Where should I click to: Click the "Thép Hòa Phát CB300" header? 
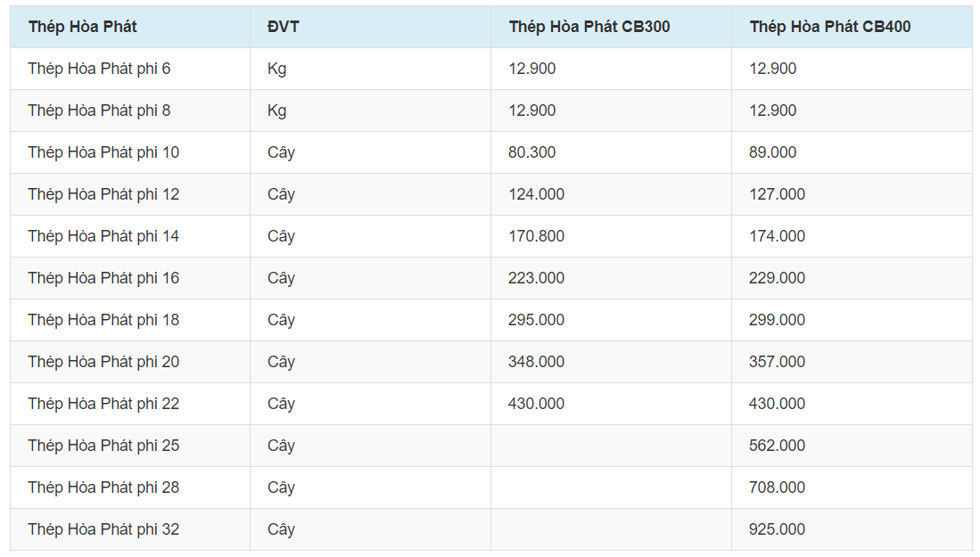pyautogui.click(x=589, y=27)
